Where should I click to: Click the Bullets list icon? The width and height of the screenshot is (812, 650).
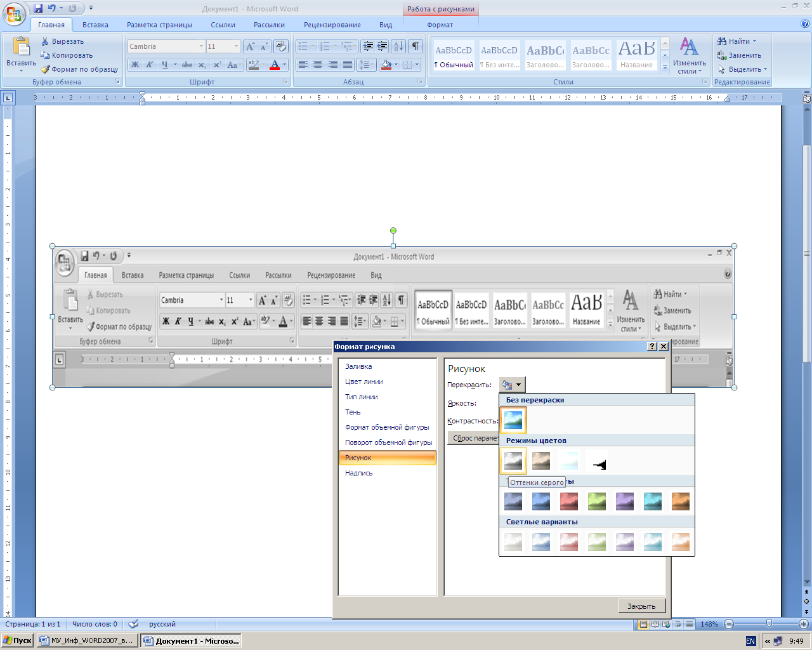[303, 46]
